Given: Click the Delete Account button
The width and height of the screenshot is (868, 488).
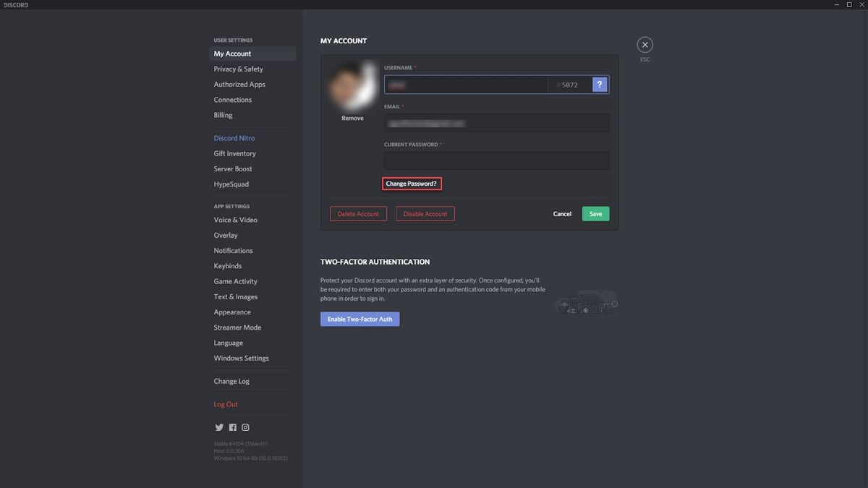Looking at the screenshot, I should point(358,213).
